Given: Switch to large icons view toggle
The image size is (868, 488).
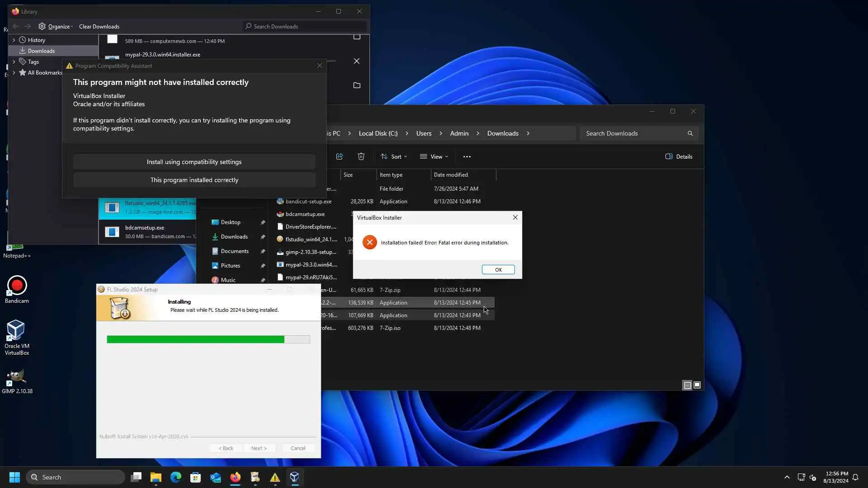Looking at the screenshot, I should (697, 385).
